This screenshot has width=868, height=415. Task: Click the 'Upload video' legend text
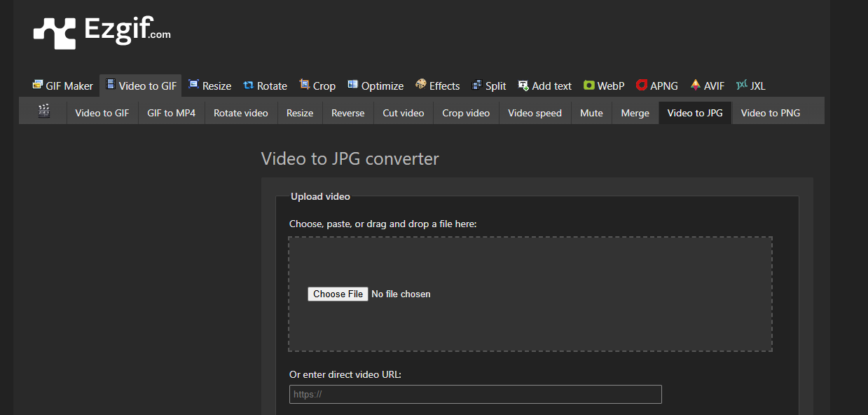tap(320, 197)
